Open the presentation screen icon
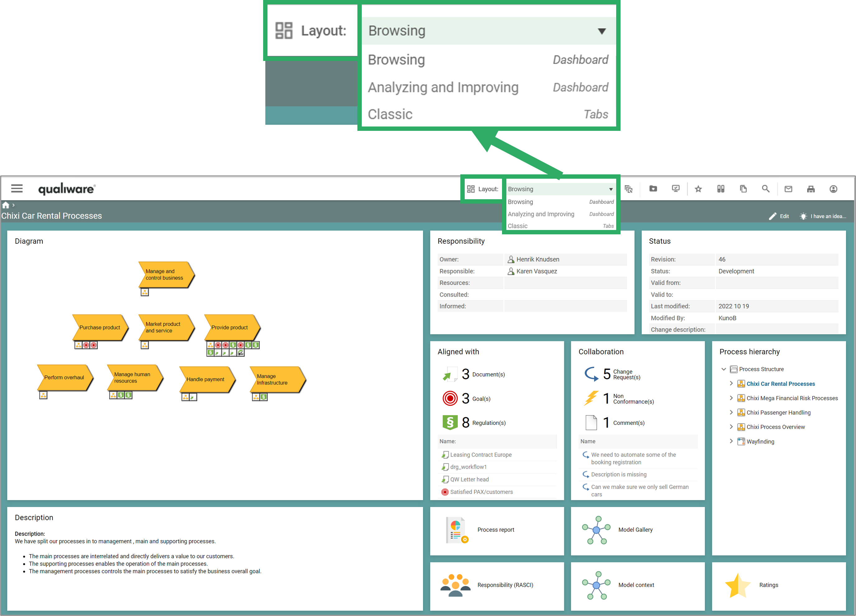This screenshot has width=856, height=616. pos(676,189)
